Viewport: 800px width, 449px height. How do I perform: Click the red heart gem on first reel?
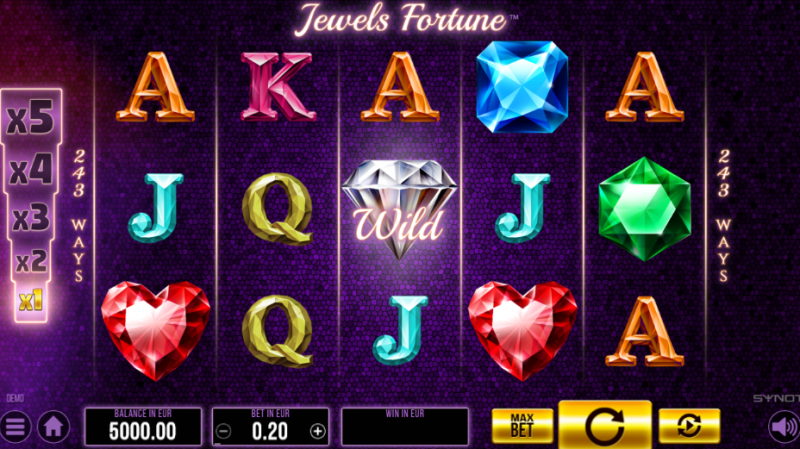[155, 331]
